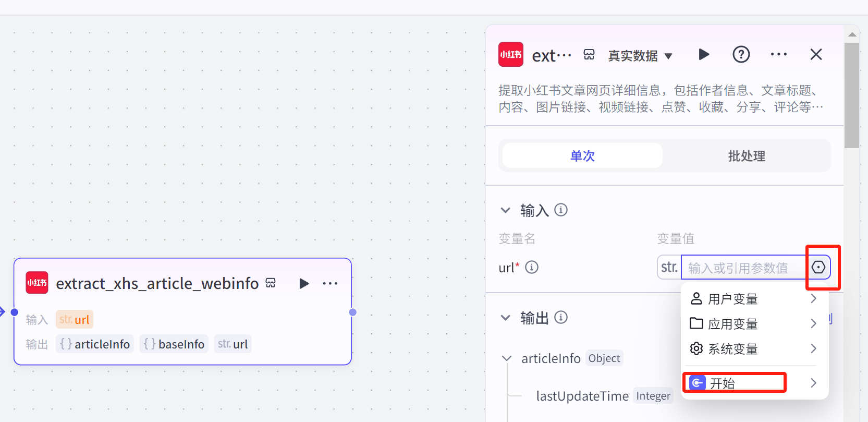The image size is (868, 422).
Task: Click the node's input str. url tag
Action: (x=75, y=320)
